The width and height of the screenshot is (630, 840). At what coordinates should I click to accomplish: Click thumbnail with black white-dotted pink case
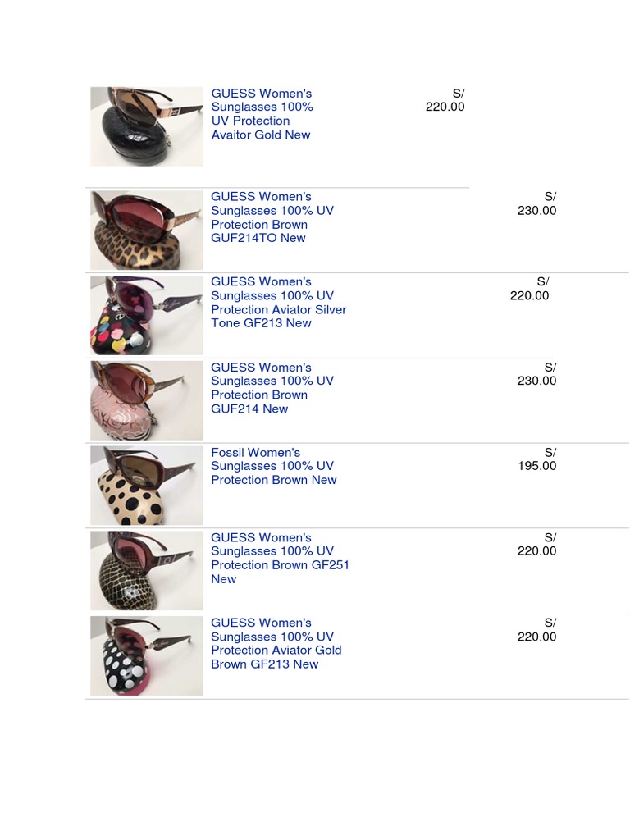point(147,655)
